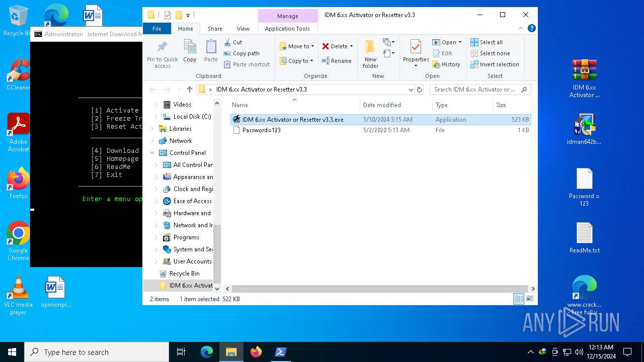This screenshot has width=644, height=362.
Task: Sort files by Date modified column
Action: tap(396, 105)
